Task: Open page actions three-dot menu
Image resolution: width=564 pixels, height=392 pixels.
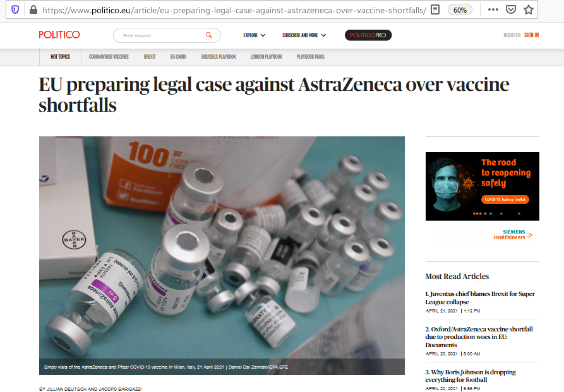Action: 493,9
